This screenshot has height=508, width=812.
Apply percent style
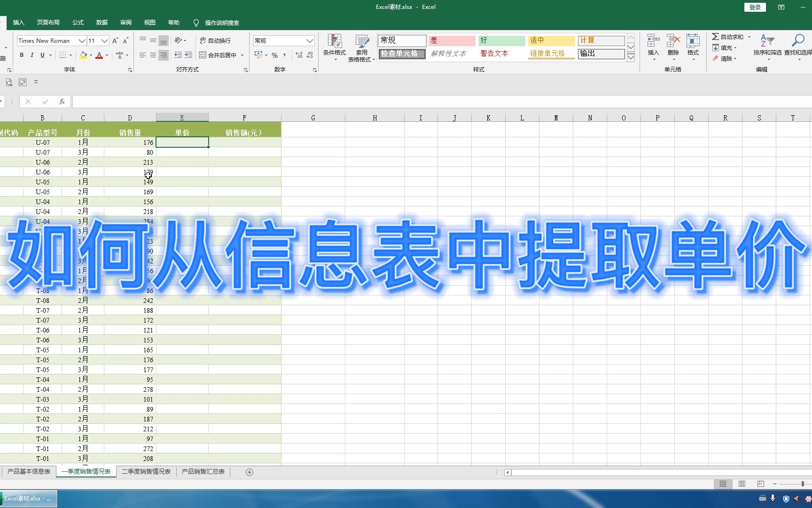[275, 55]
